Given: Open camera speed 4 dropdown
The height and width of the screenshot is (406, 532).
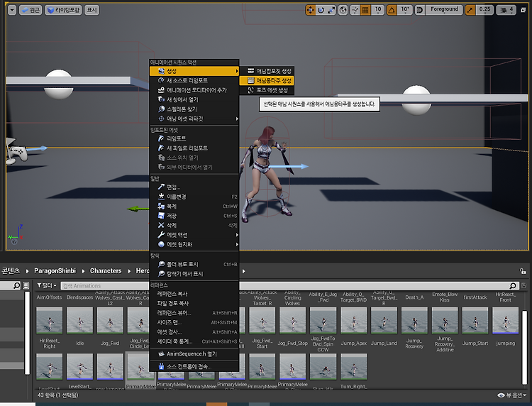Looking at the screenshot, I should click(506, 10).
